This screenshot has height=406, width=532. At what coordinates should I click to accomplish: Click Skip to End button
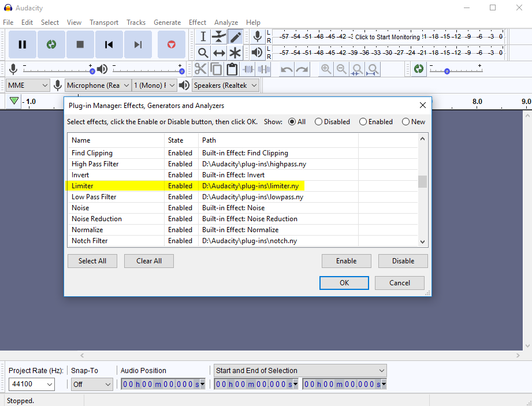137,44
